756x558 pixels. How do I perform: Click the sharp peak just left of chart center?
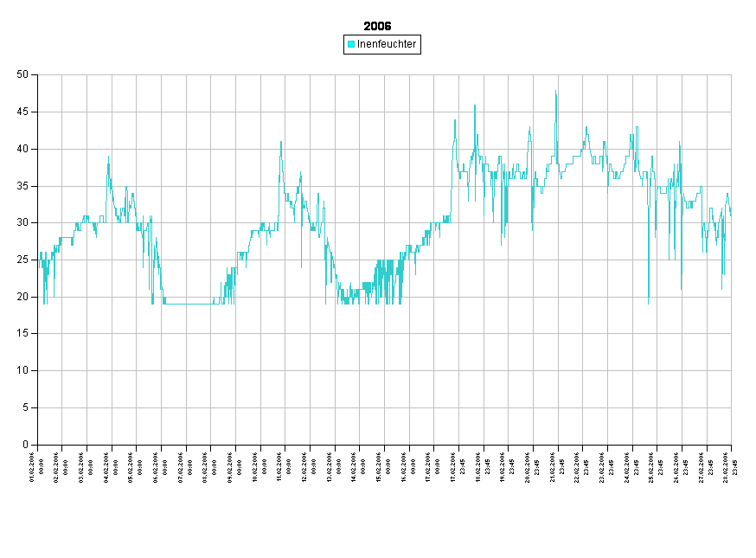point(280,143)
